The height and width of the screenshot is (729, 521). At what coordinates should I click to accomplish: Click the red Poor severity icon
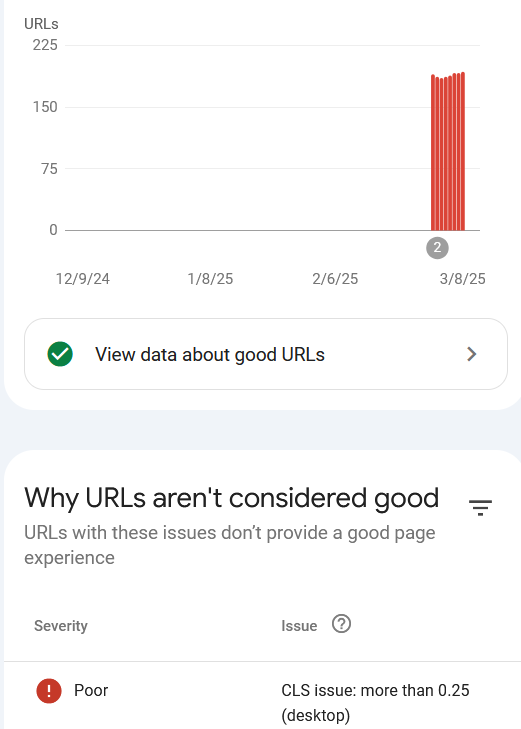point(49,690)
